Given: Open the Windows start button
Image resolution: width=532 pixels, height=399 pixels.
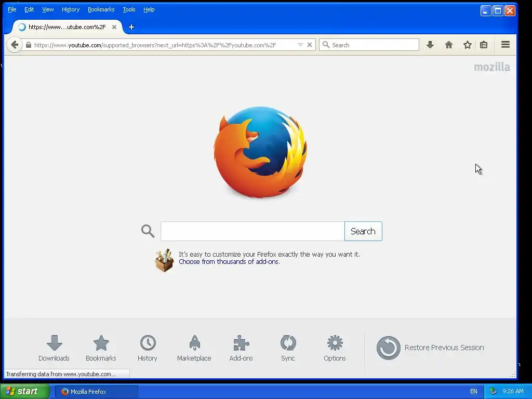Looking at the screenshot, I should (25, 391).
